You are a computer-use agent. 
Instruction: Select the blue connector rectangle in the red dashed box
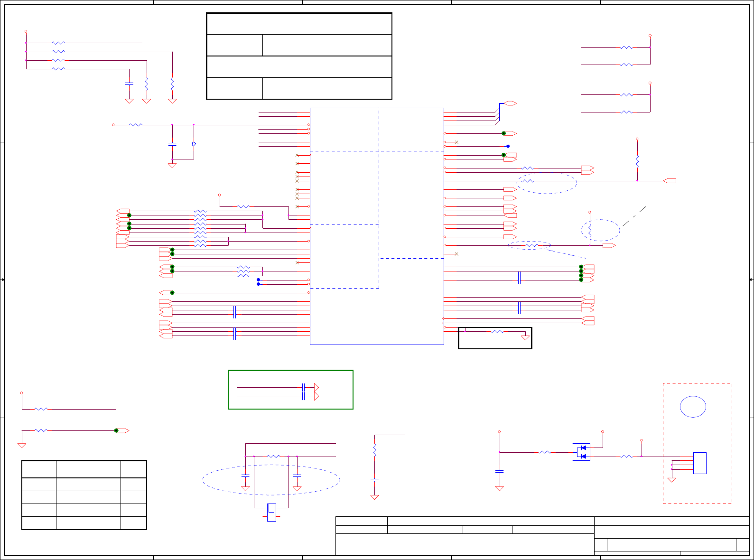pos(700,463)
